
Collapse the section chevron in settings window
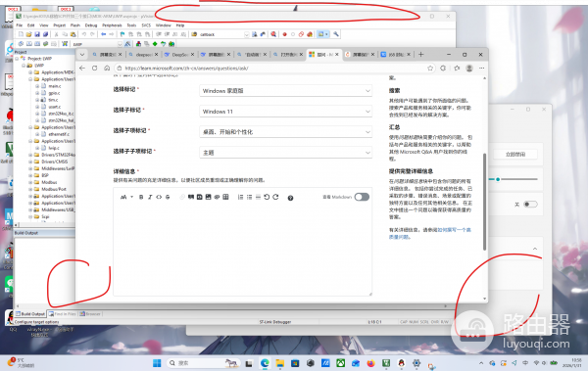[x=535, y=249]
